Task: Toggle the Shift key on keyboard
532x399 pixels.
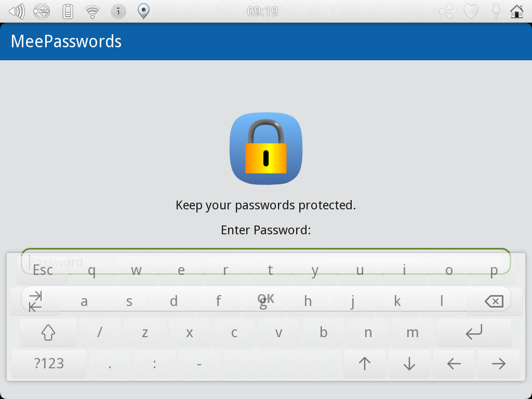Action: click(48, 332)
